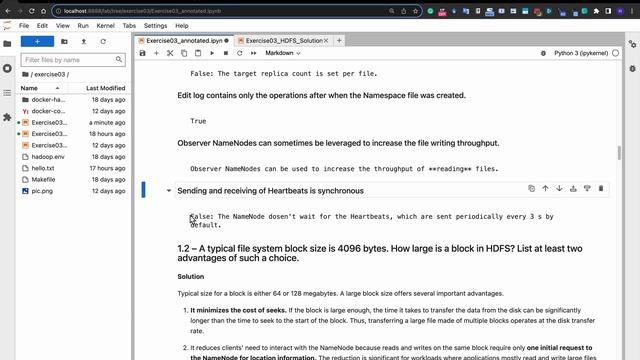Open Property Inspector right sidebar icon
Screen dimensions: 640x360
point(633,44)
